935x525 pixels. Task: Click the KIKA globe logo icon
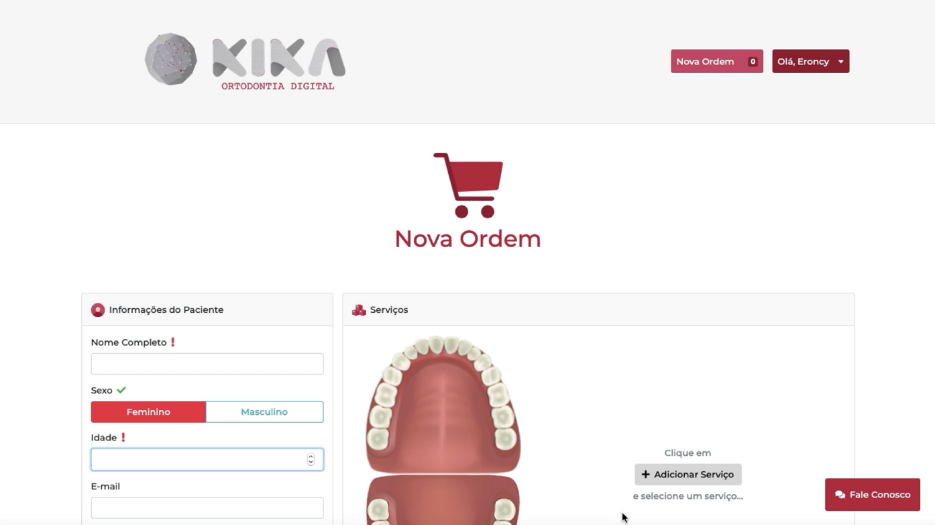click(171, 59)
